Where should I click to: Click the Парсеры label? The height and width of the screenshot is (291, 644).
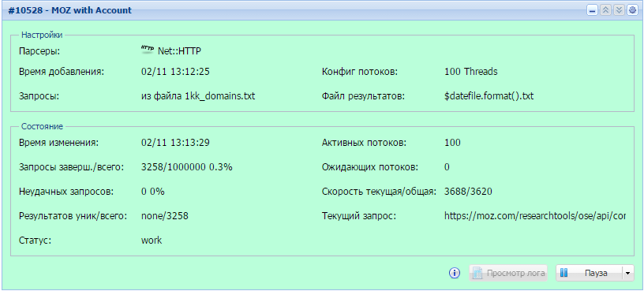click(x=39, y=51)
